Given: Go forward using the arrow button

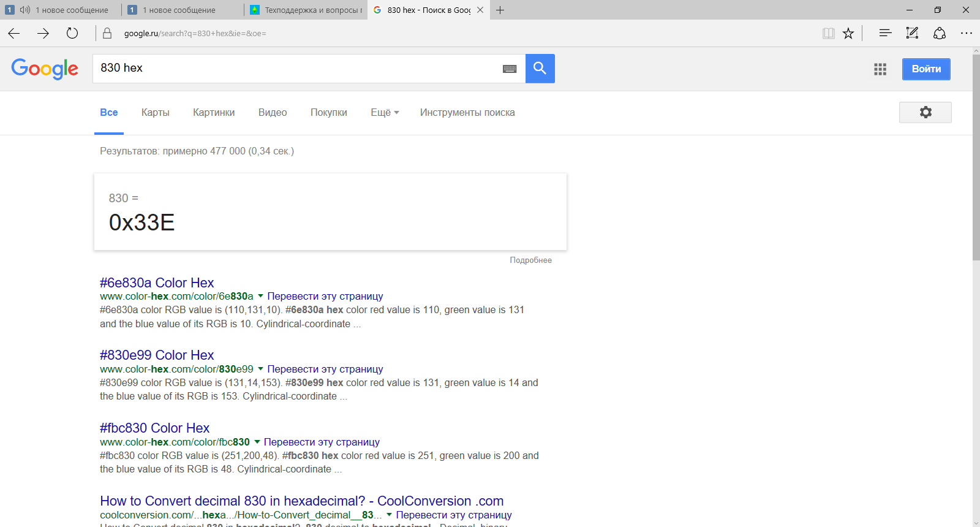Looking at the screenshot, I should click(43, 33).
